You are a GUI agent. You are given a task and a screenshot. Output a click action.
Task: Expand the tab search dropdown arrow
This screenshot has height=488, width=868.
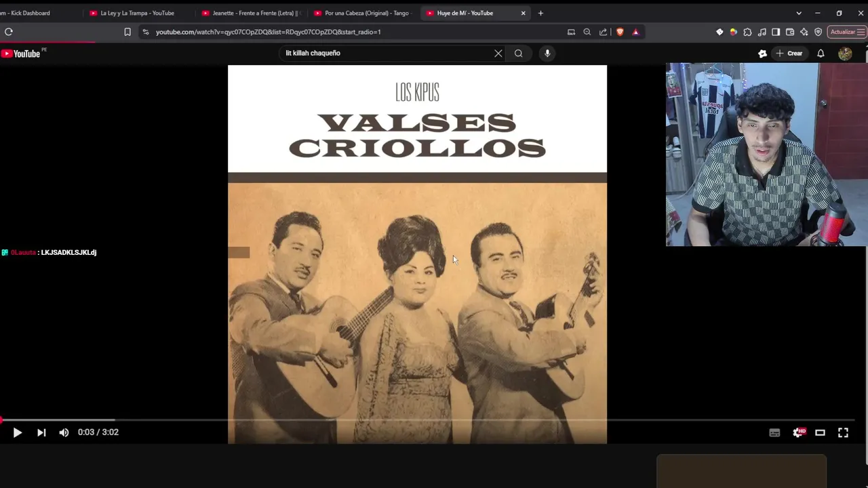798,13
